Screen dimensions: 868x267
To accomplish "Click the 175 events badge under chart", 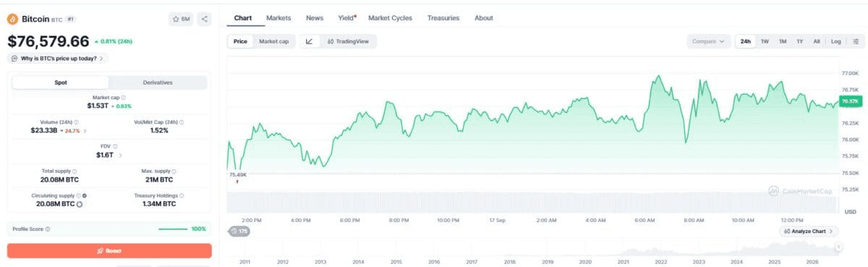I will 239,231.
